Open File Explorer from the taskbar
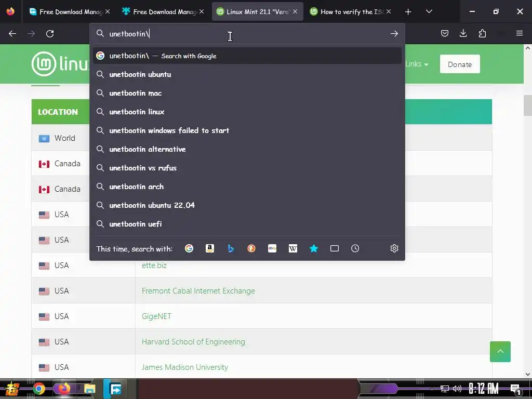The width and height of the screenshot is (532, 399). click(89, 389)
